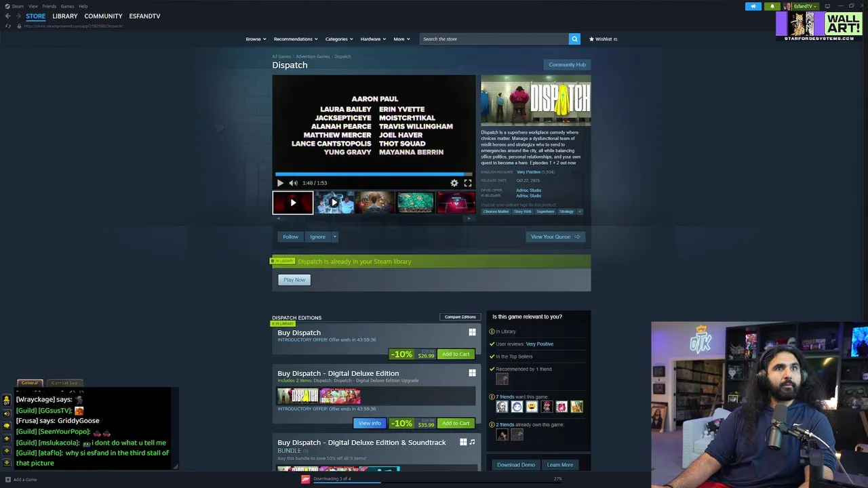868x488 pixels.
Task: Click first friend avatar who wants this game
Action: click(x=502, y=407)
